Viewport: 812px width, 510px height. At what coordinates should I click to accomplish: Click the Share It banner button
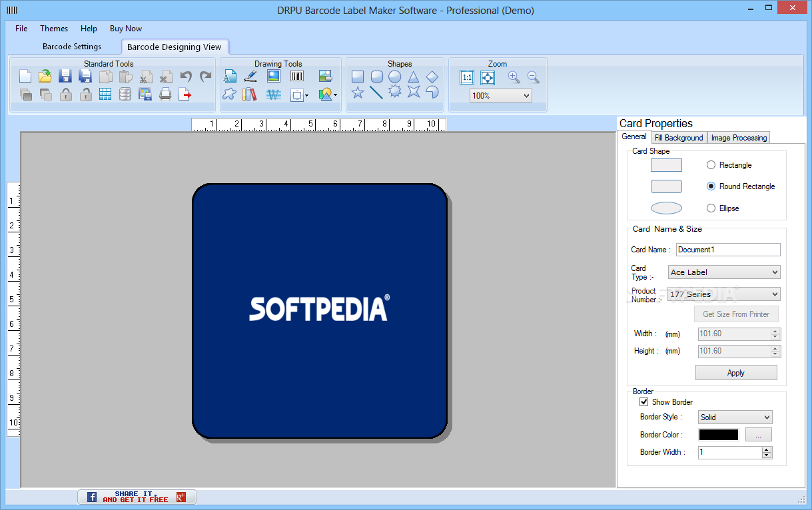pos(137,497)
